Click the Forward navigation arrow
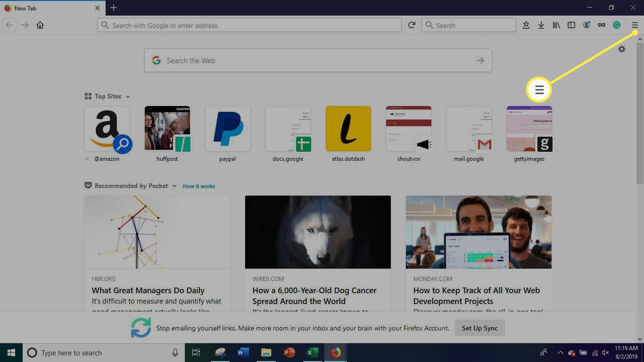The image size is (644, 362). 25,25
